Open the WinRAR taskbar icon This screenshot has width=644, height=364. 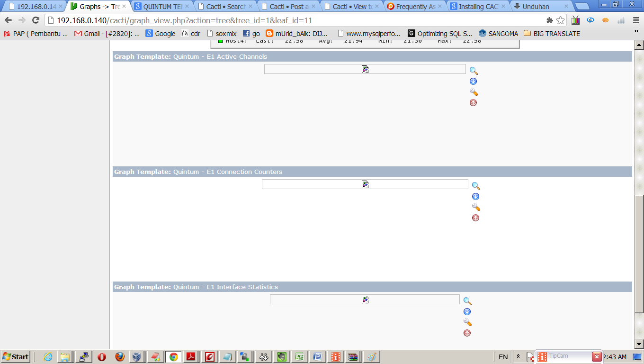coord(353,357)
